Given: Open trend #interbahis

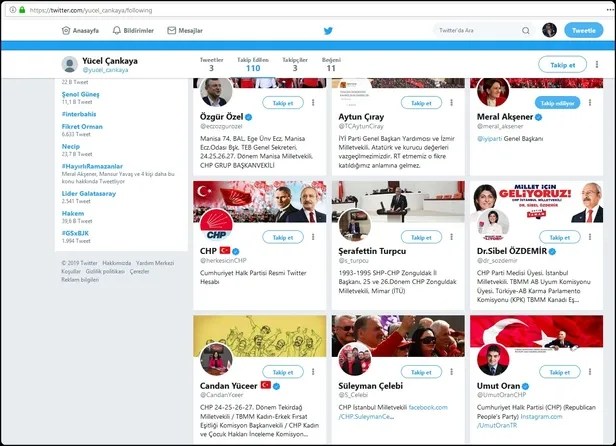Looking at the screenshot, I should point(79,114).
